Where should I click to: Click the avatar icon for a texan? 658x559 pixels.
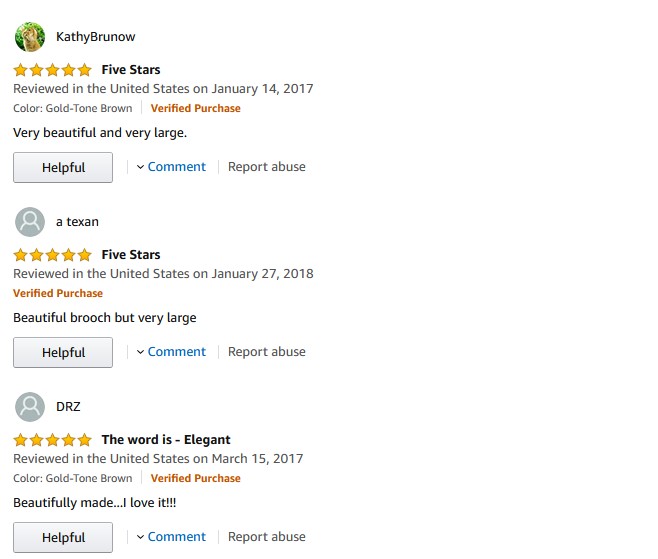pos(30,222)
